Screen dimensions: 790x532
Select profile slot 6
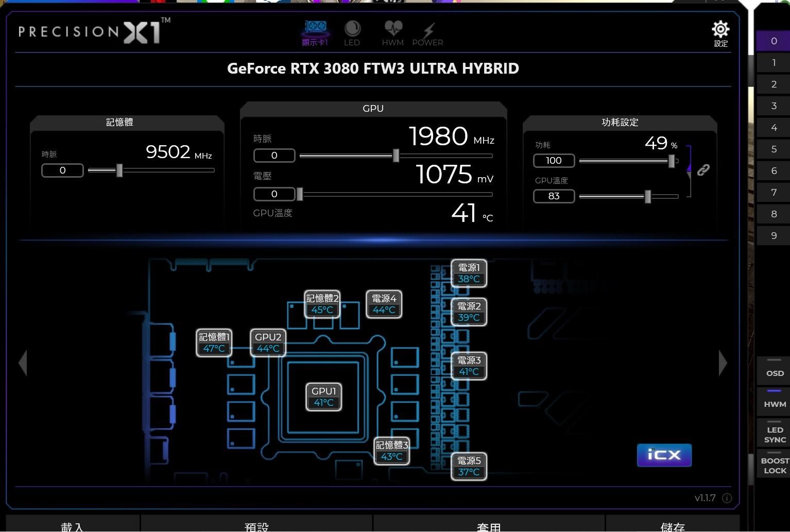[x=774, y=171]
